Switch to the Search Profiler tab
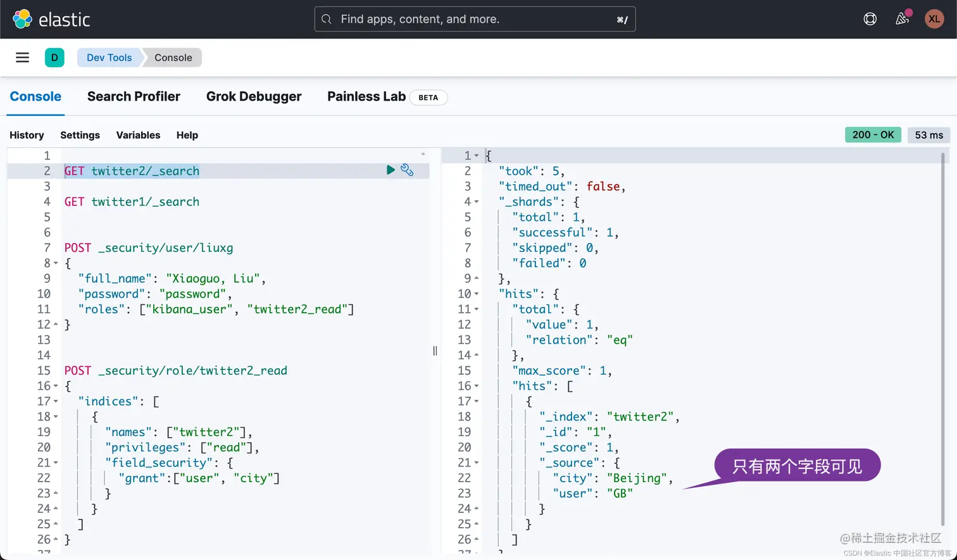The height and width of the screenshot is (560, 957). coord(134,97)
